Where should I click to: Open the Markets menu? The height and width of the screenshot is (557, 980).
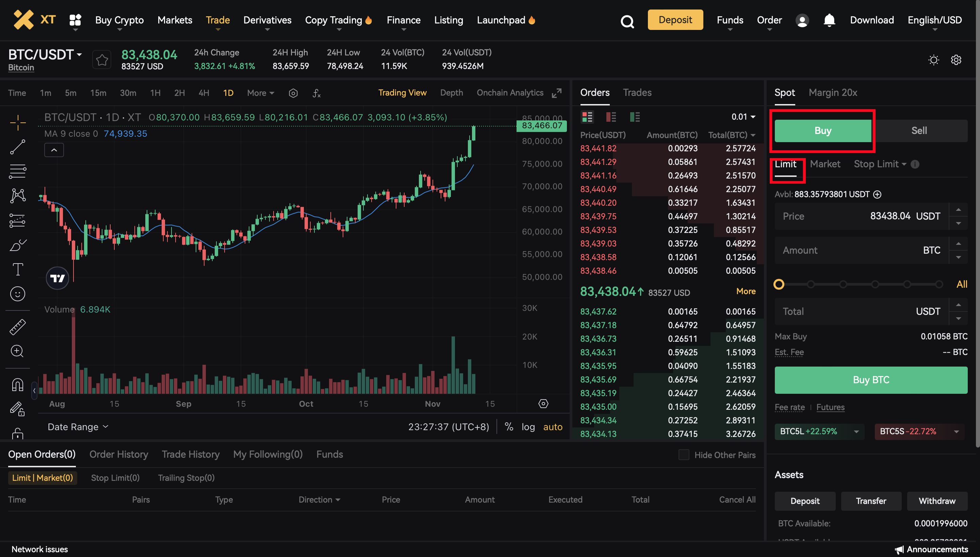point(175,20)
